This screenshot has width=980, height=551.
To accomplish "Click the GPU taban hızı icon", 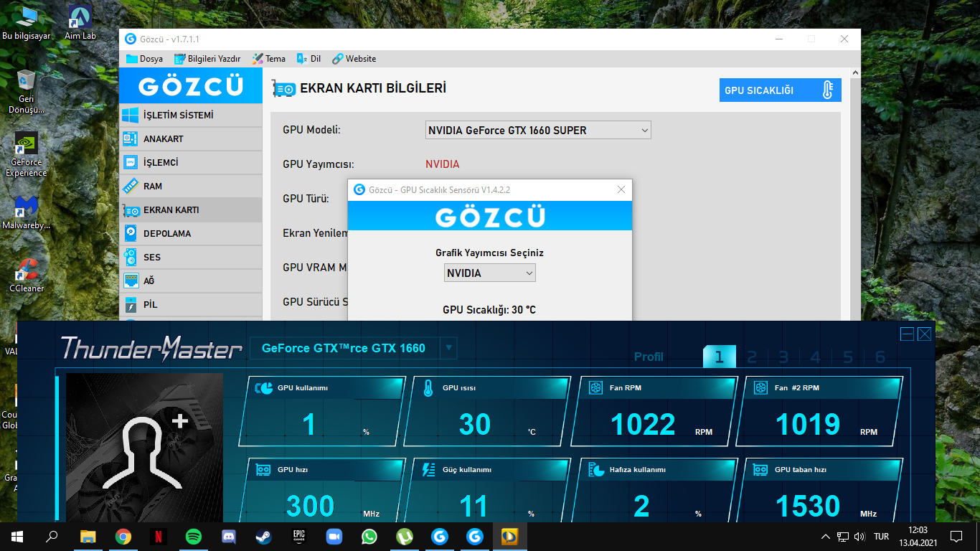I will point(760,470).
